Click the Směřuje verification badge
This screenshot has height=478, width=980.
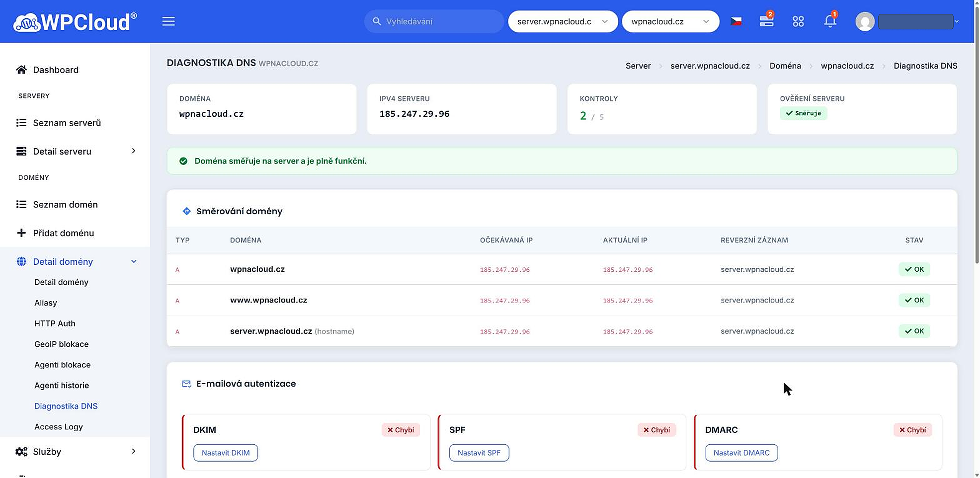tap(804, 113)
